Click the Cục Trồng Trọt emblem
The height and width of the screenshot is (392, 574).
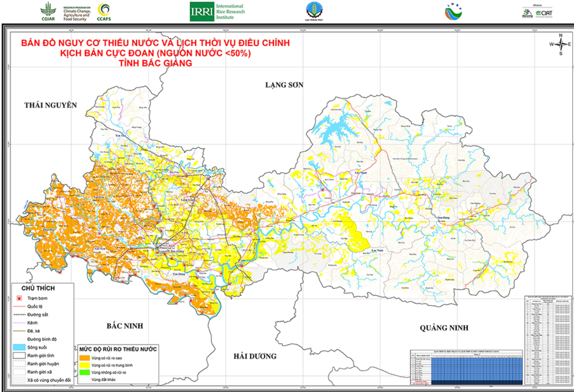[x=314, y=11]
